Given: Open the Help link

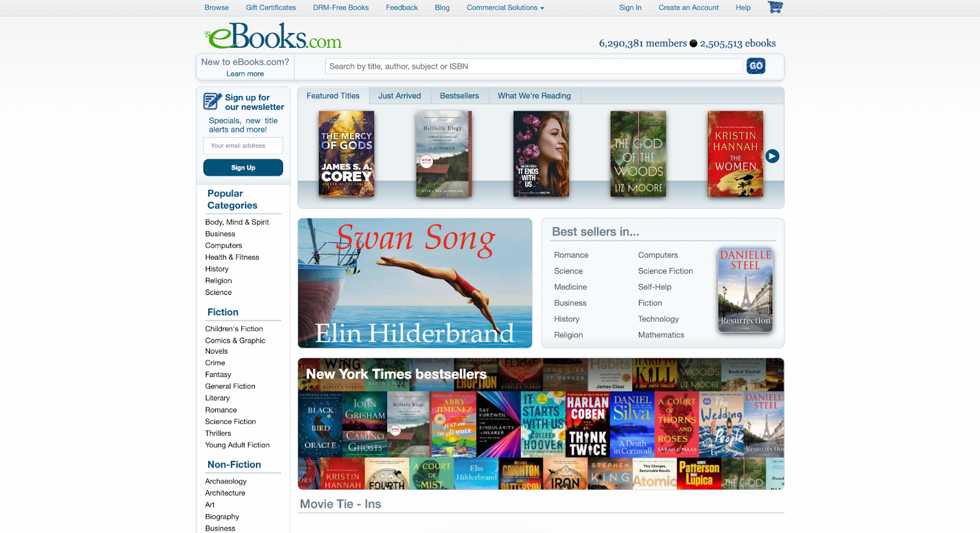Looking at the screenshot, I should click(x=743, y=7).
